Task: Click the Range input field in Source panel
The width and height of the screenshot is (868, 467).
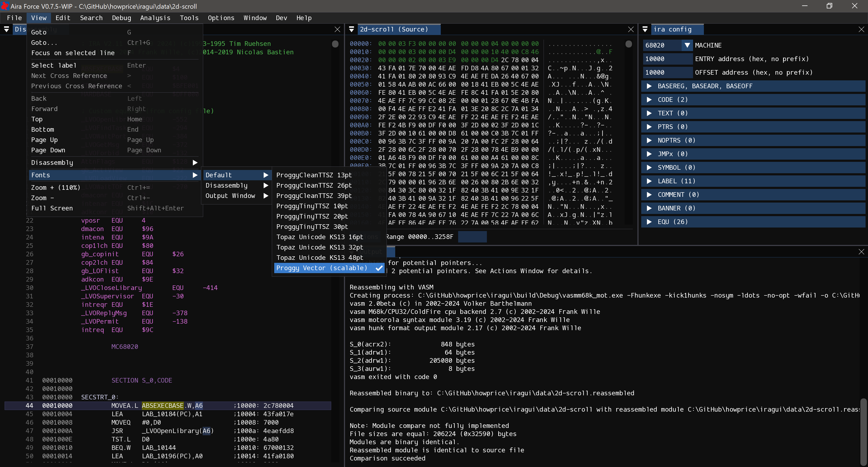Action: click(x=473, y=237)
